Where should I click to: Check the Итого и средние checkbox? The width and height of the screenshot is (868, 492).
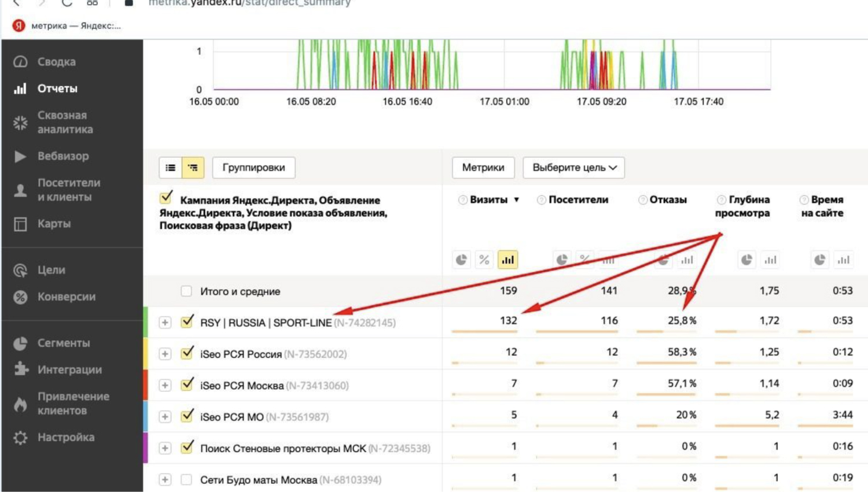pos(186,291)
